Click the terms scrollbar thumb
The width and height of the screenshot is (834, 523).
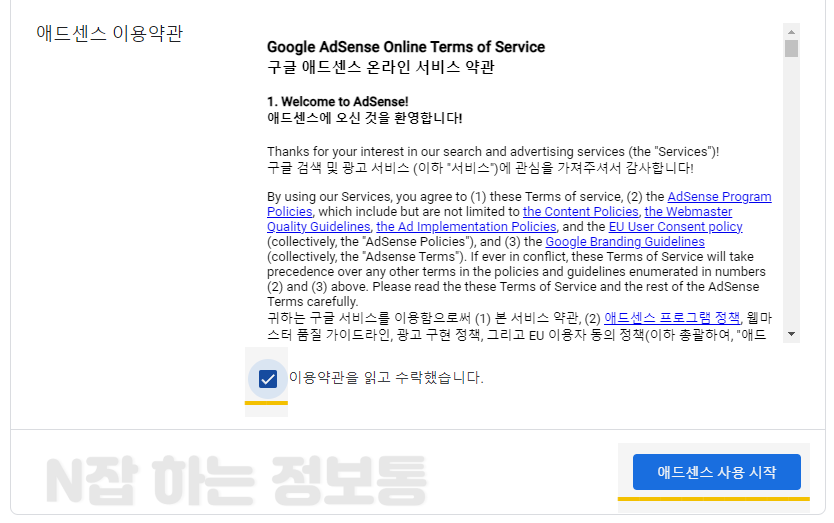pos(791,48)
